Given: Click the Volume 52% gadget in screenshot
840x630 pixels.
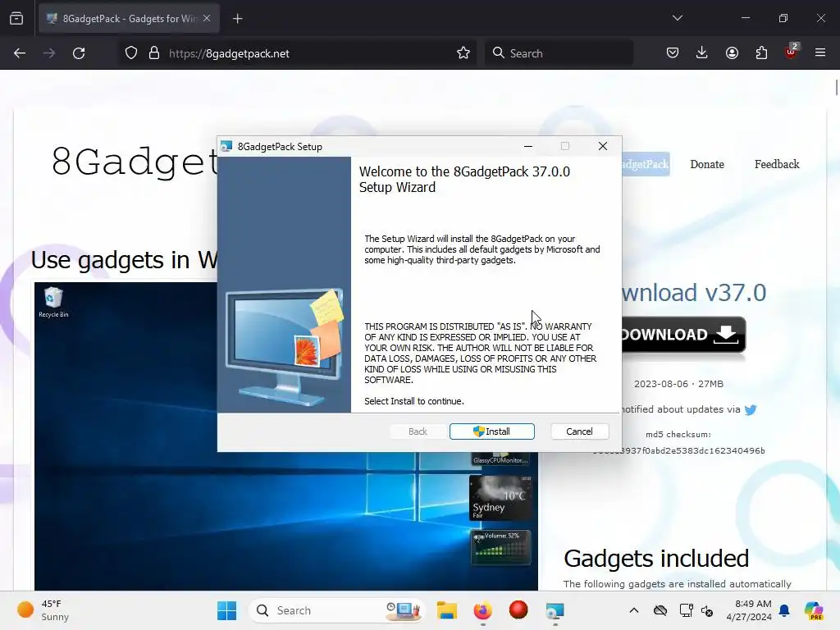Looking at the screenshot, I should (500, 547).
